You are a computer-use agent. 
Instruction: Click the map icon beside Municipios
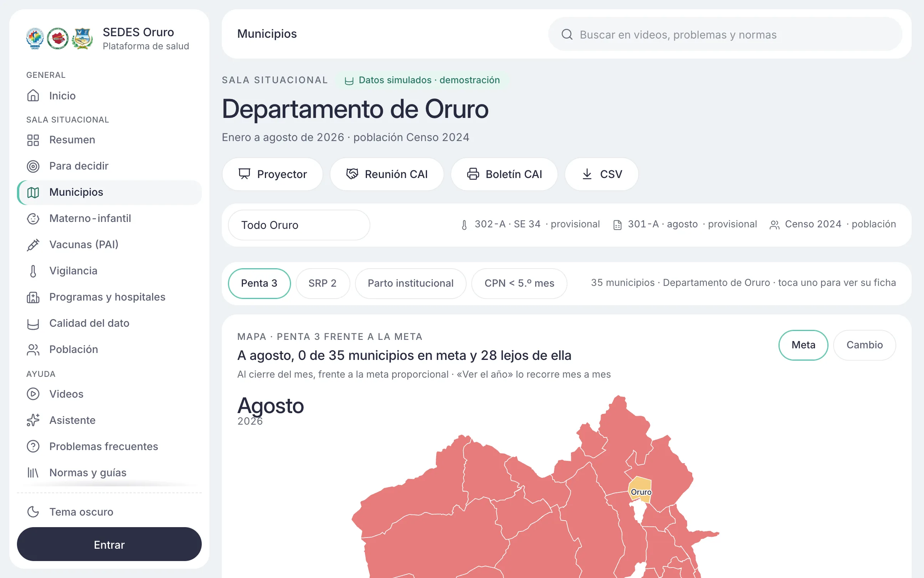coord(33,192)
